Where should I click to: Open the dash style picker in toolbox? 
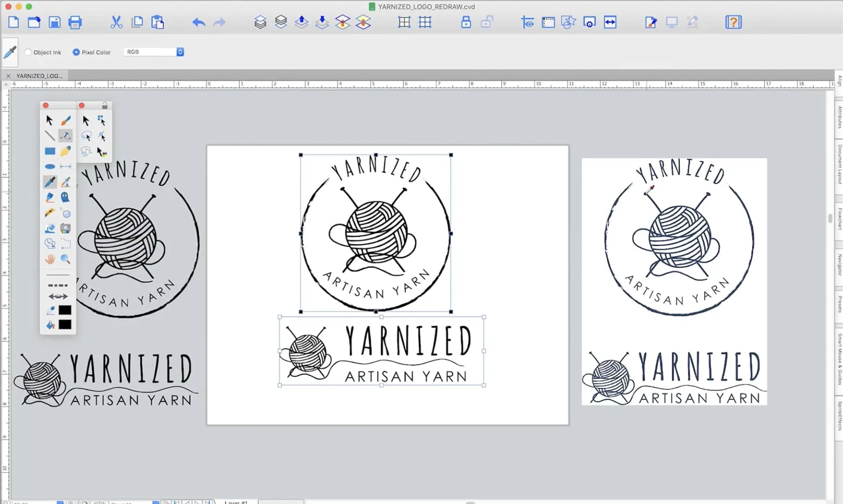(58, 285)
